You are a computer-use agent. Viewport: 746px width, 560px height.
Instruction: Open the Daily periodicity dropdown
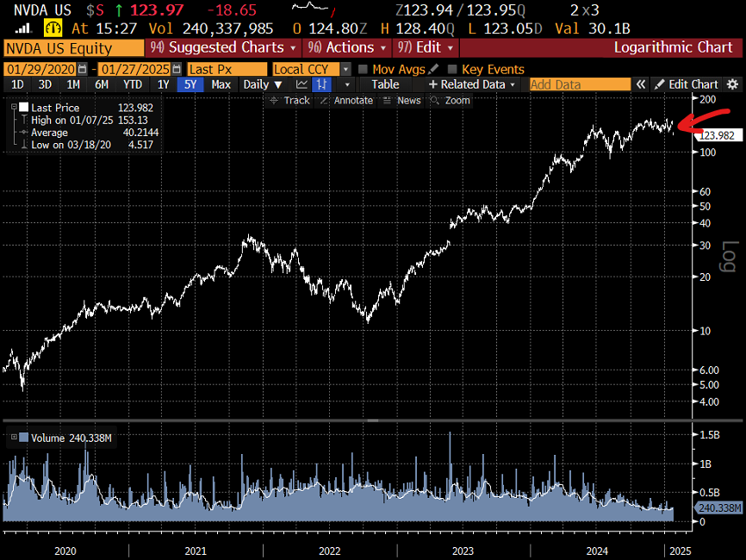pyautogui.click(x=262, y=84)
